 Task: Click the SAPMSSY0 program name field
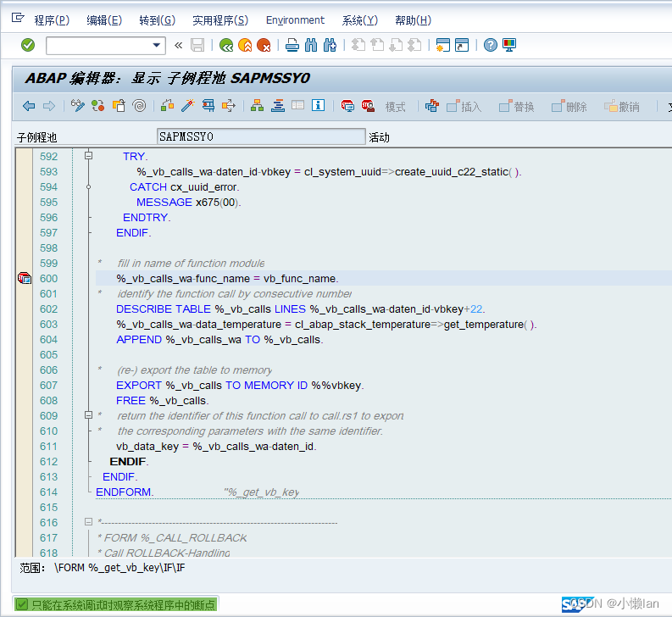tap(261, 136)
